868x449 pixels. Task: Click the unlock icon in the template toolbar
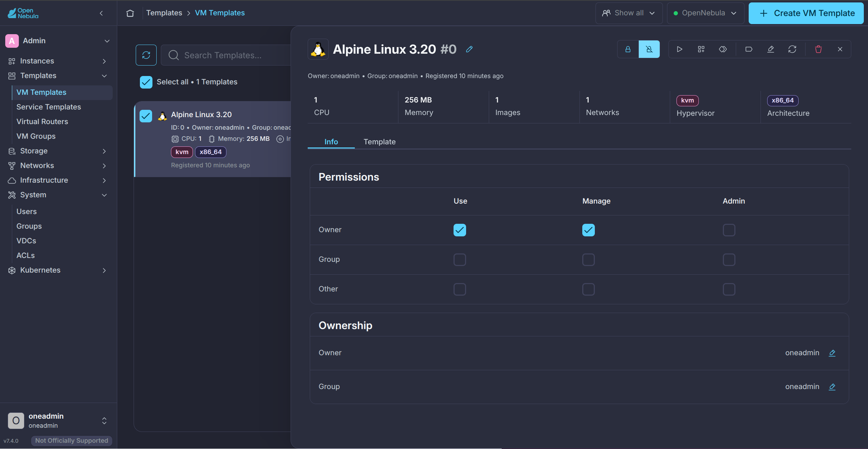[x=649, y=49]
